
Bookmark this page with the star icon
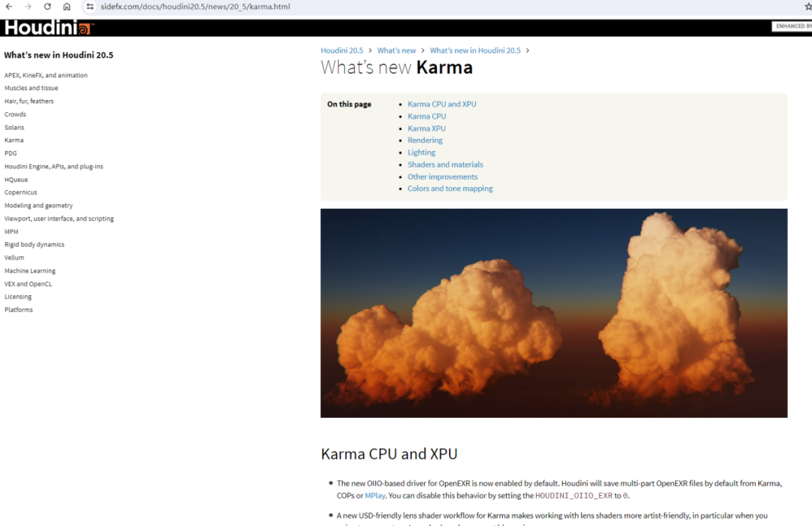point(807,7)
